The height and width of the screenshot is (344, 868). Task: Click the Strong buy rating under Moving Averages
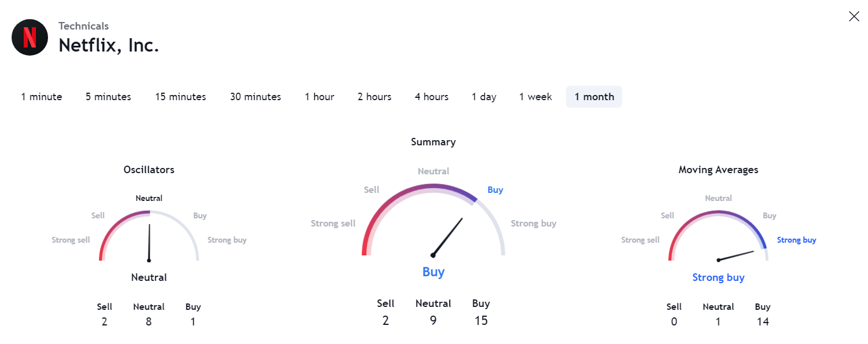click(x=718, y=277)
